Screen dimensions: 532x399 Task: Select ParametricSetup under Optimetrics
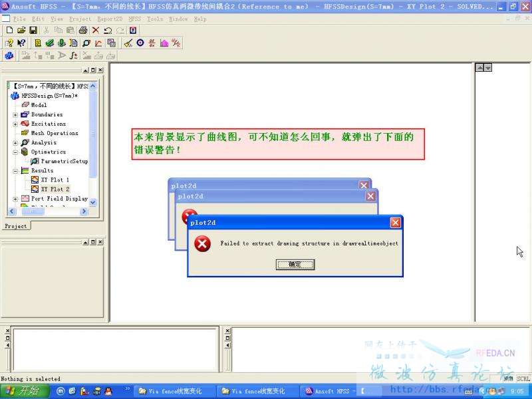pyautogui.click(x=65, y=161)
